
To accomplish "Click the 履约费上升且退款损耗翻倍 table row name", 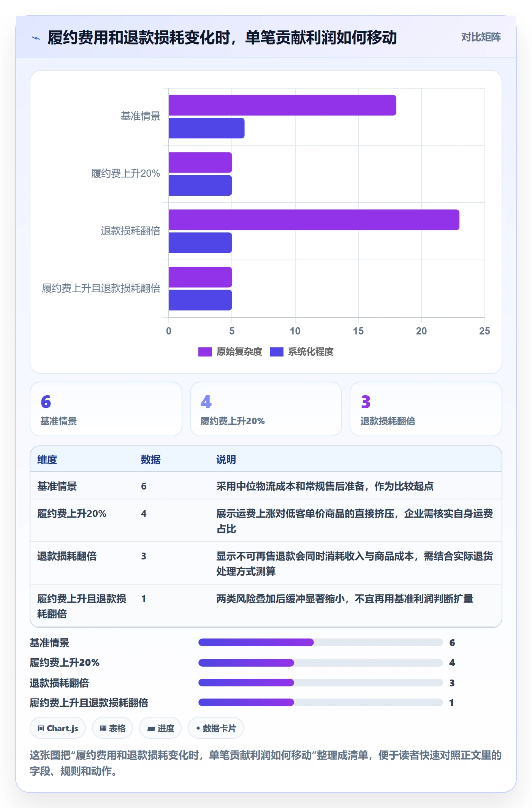I will pos(82,606).
